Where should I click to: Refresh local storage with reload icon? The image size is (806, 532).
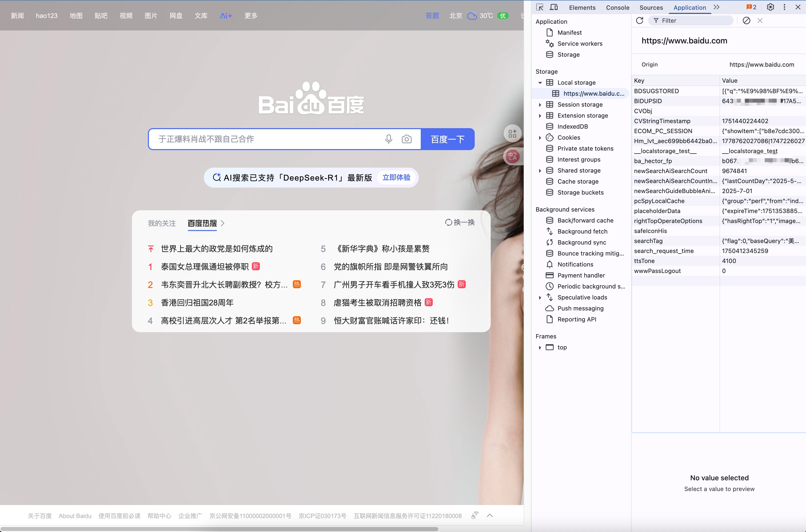[x=639, y=21]
